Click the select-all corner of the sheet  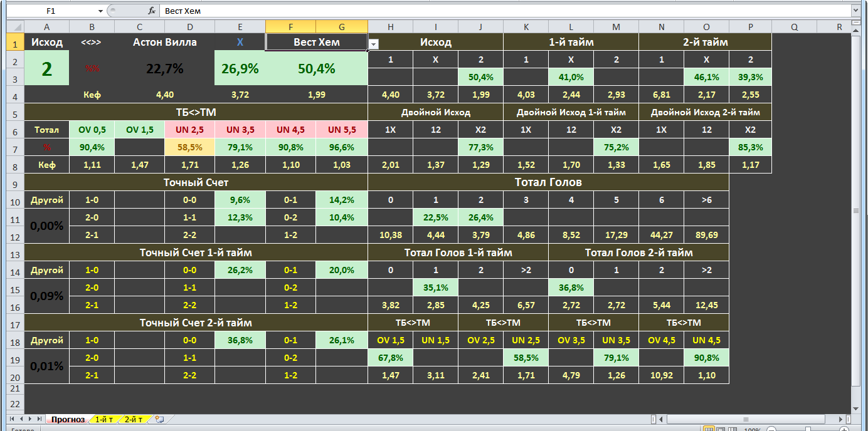coord(15,27)
